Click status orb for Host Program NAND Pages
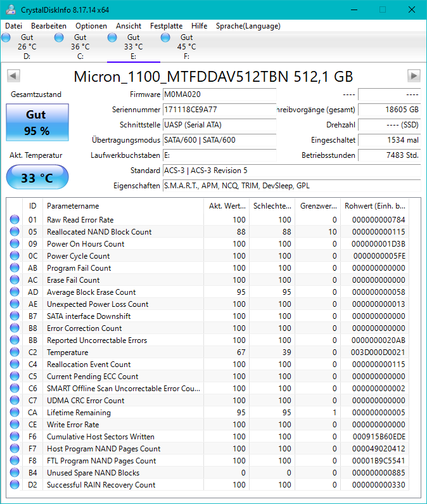This screenshot has height=504, width=427. (x=15, y=448)
